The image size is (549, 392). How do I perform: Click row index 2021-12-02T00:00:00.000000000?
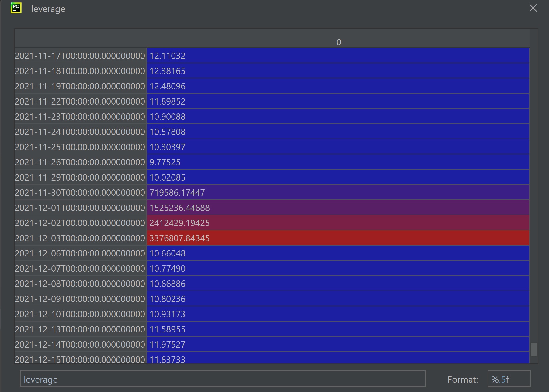click(x=80, y=223)
